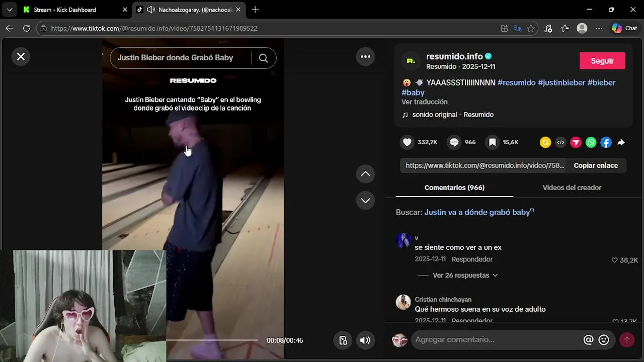
Task: Click the browser address bar URL
Action: [x=154, y=29]
